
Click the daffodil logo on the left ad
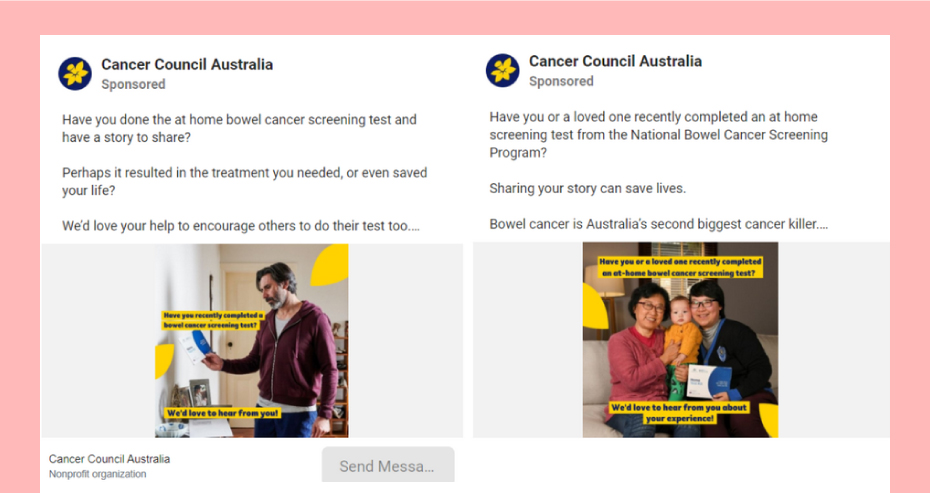click(75, 74)
